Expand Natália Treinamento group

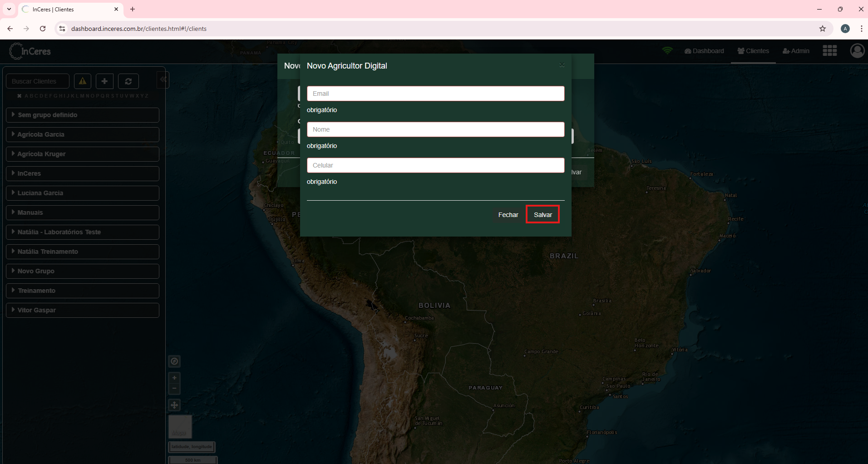click(x=83, y=252)
